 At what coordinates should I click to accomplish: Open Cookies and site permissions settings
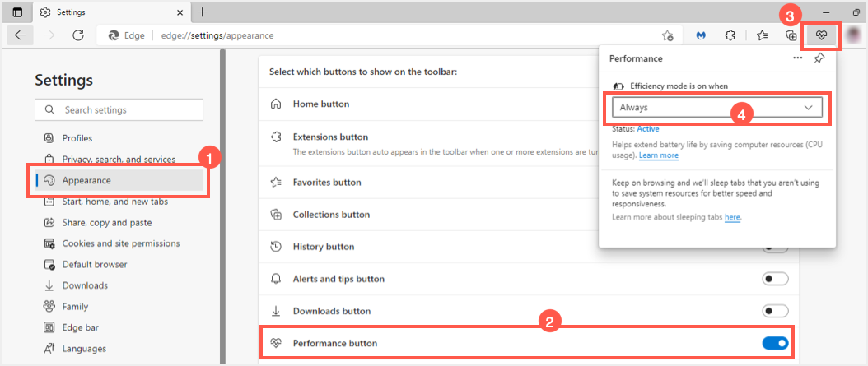tap(120, 243)
